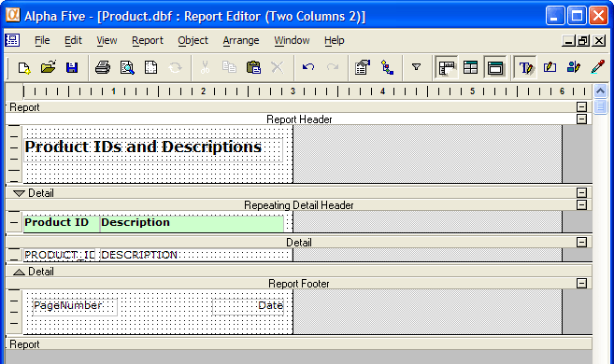Viewport: 614px width, 364px height.
Task: Minimize the inner report editor window
Action: click(x=568, y=40)
